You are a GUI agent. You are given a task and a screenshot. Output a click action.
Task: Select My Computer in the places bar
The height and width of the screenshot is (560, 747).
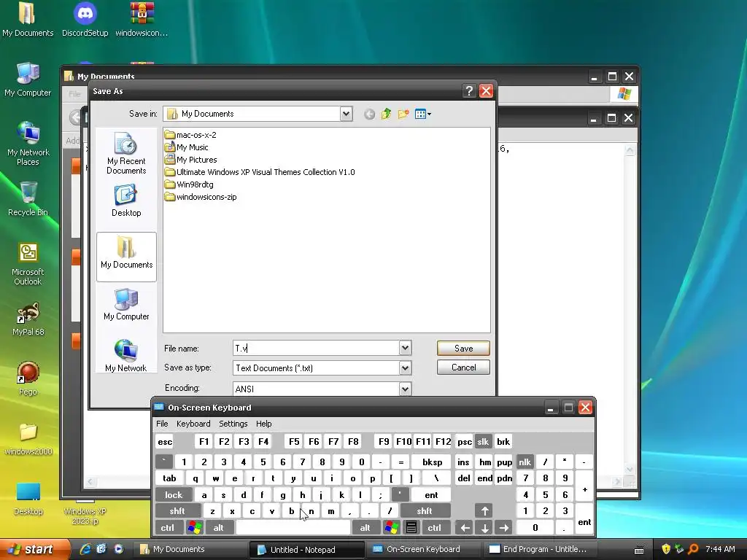pyautogui.click(x=126, y=303)
